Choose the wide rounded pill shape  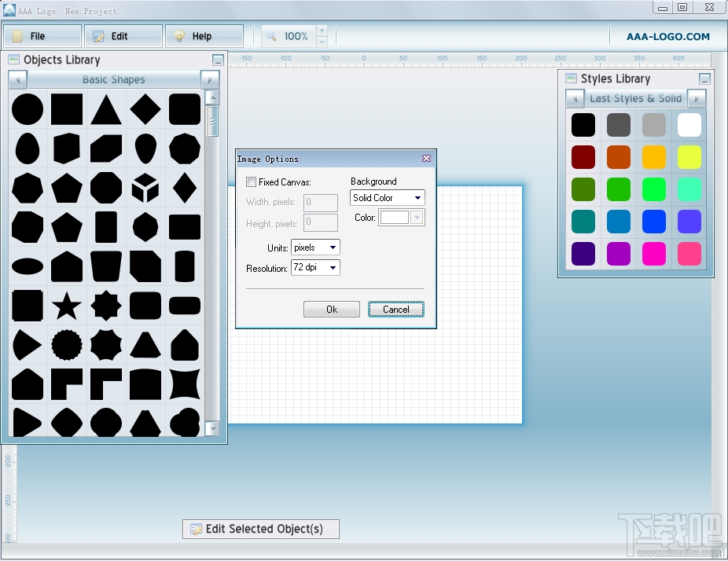185,306
